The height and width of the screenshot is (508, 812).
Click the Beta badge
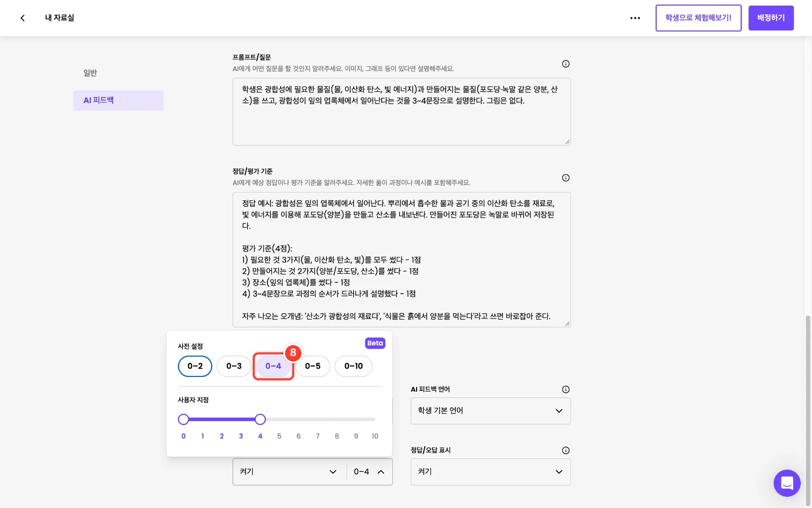375,343
